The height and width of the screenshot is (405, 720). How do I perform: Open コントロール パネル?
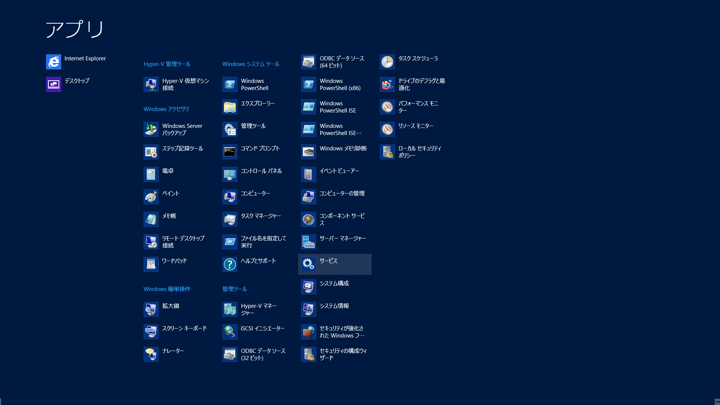(x=256, y=174)
